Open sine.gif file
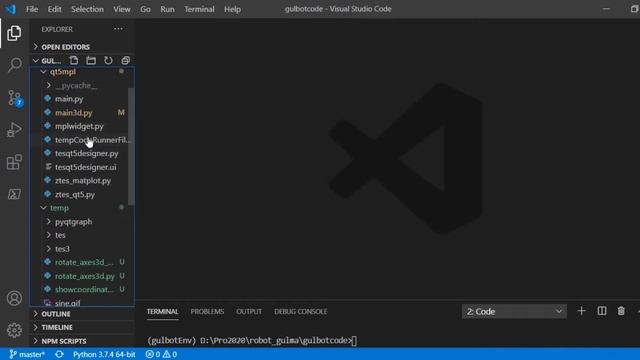Image resolution: width=640 pixels, height=360 pixels. 82,303
